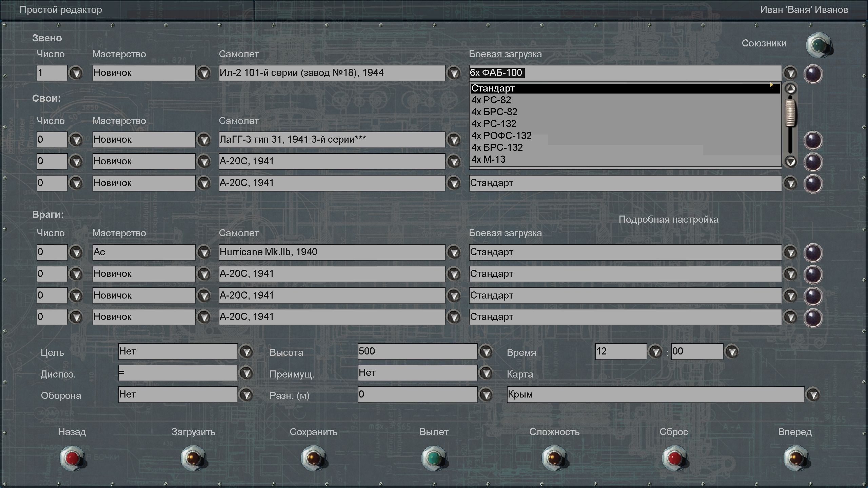Toggle detail knob for player's Ил-2 flight
Screen dimensions: 868x488
[x=813, y=74]
